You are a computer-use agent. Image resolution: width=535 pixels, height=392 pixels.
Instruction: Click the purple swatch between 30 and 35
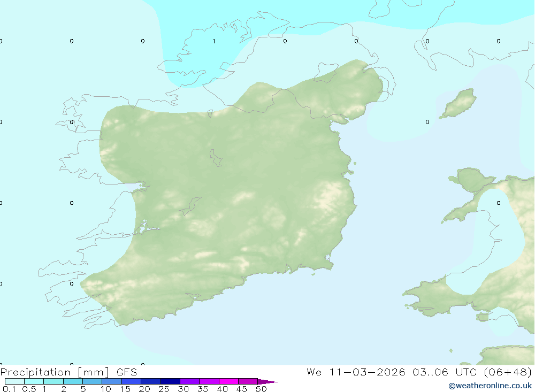tap(190, 381)
